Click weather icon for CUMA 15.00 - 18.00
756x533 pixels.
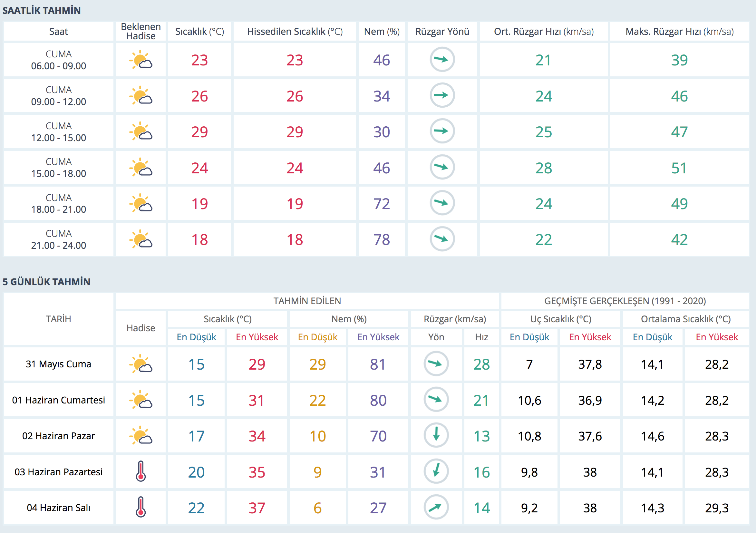141,168
